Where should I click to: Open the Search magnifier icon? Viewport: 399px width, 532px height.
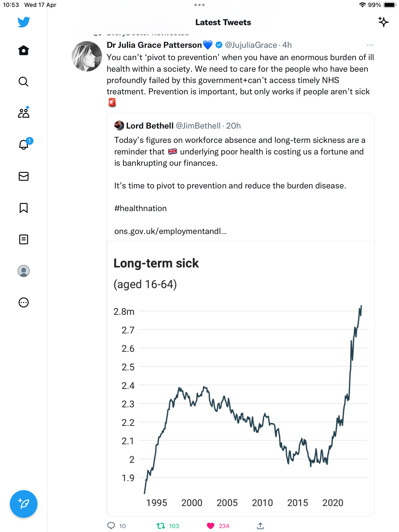(x=24, y=82)
